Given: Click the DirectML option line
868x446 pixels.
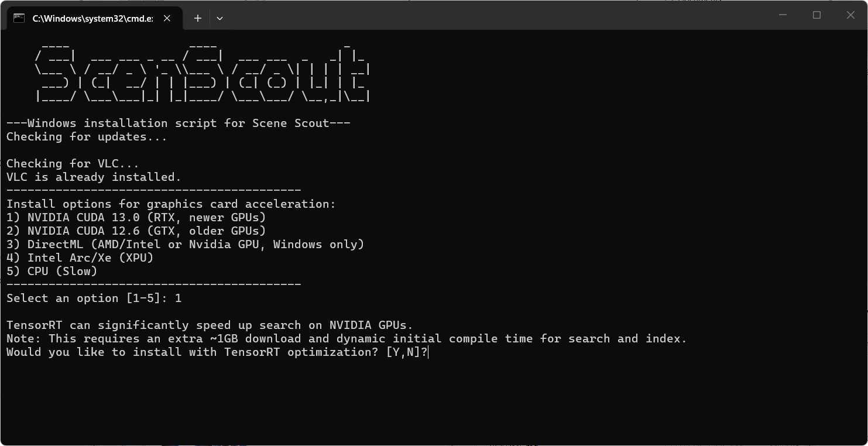Looking at the screenshot, I should click(x=186, y=244).
